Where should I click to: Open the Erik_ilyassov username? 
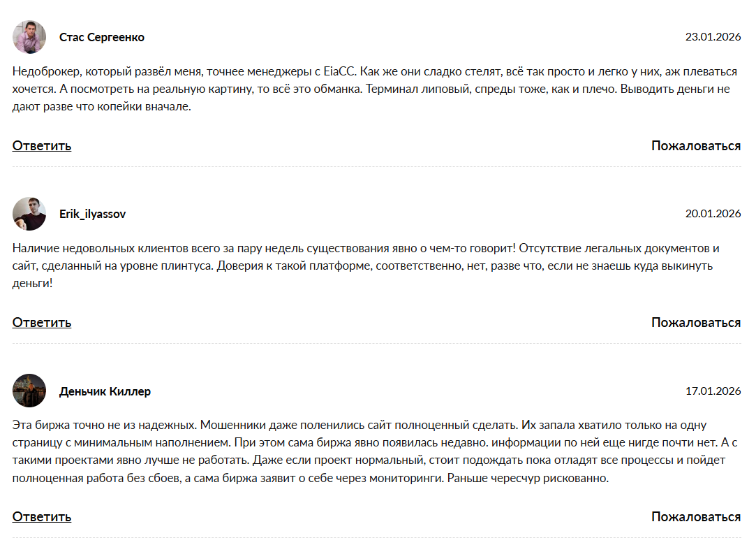93,214
